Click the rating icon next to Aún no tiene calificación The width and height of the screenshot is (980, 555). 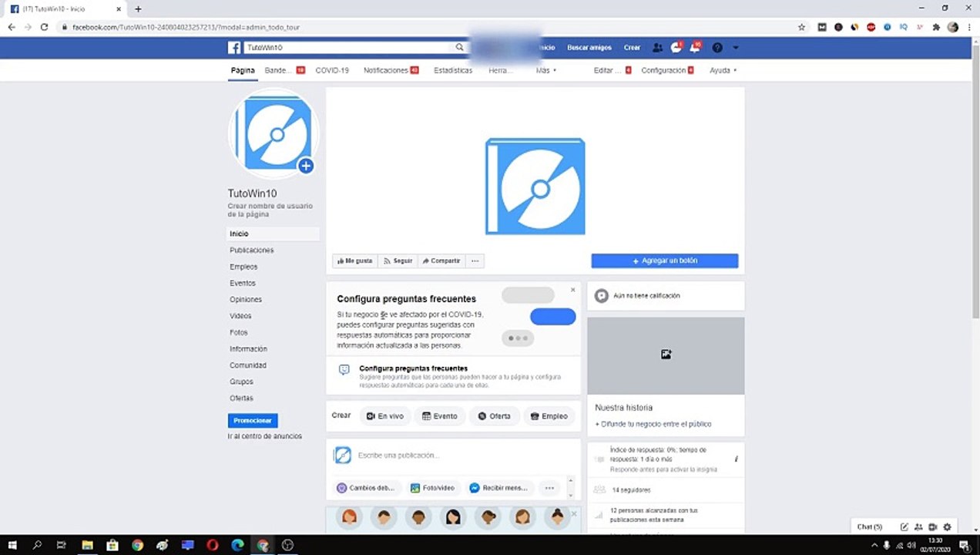pos(602,296)
